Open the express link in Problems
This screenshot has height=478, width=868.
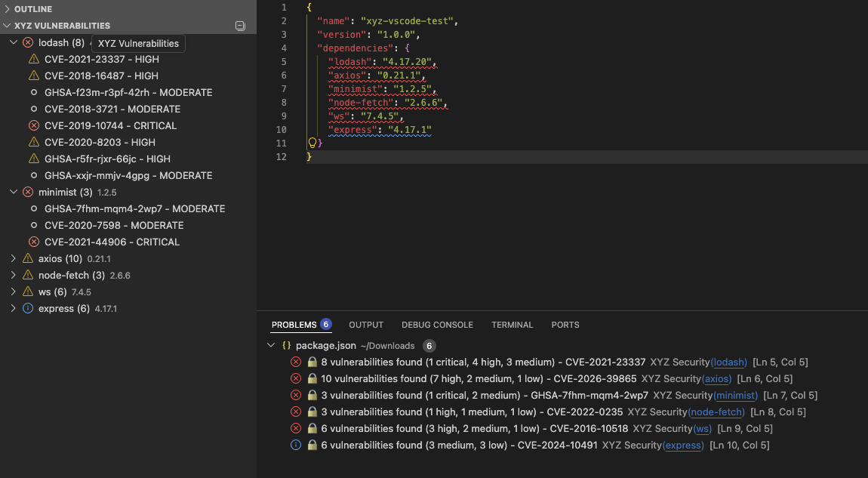[684, 446]
